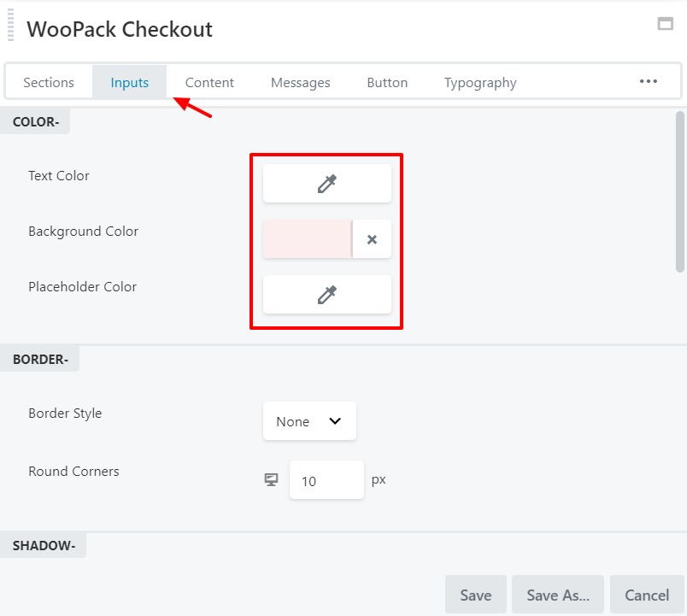Image resolution: width=687 pixels, height=616 pixels.
Task: Click the Save As... button
Action: (x=558, y=595)
